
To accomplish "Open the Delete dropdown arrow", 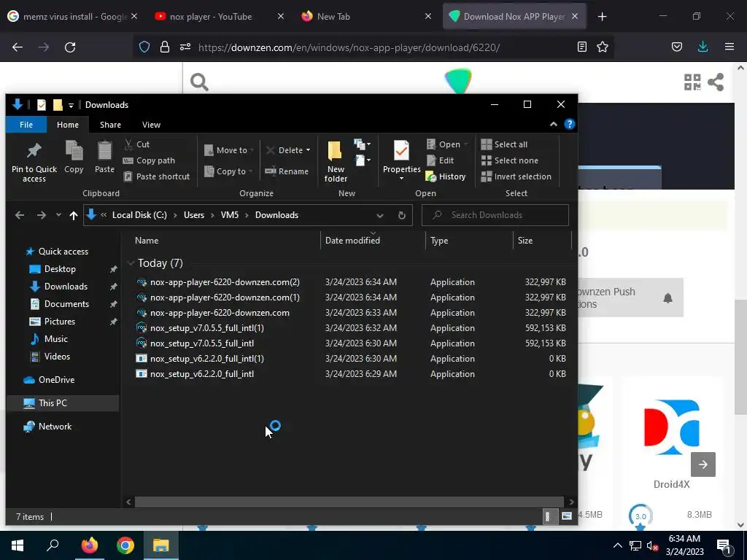I will (x=309, y=150).
